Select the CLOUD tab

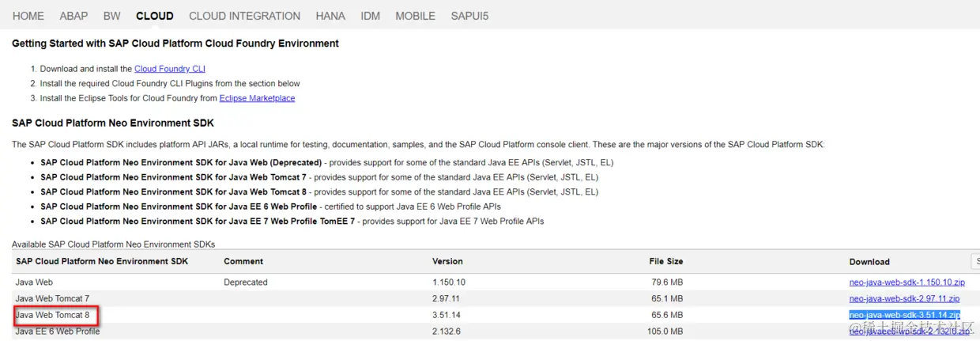coord(154,16)
